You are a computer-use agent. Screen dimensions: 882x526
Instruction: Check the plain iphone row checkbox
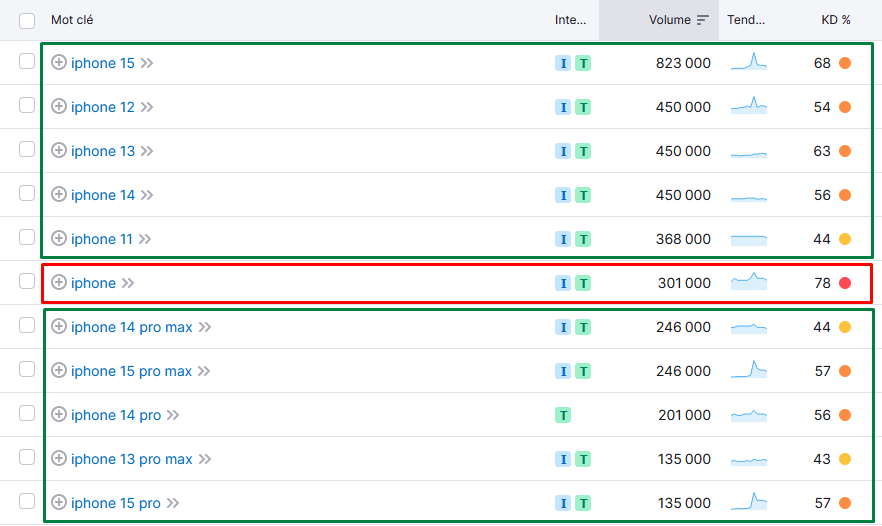click(x=27, y=281)
